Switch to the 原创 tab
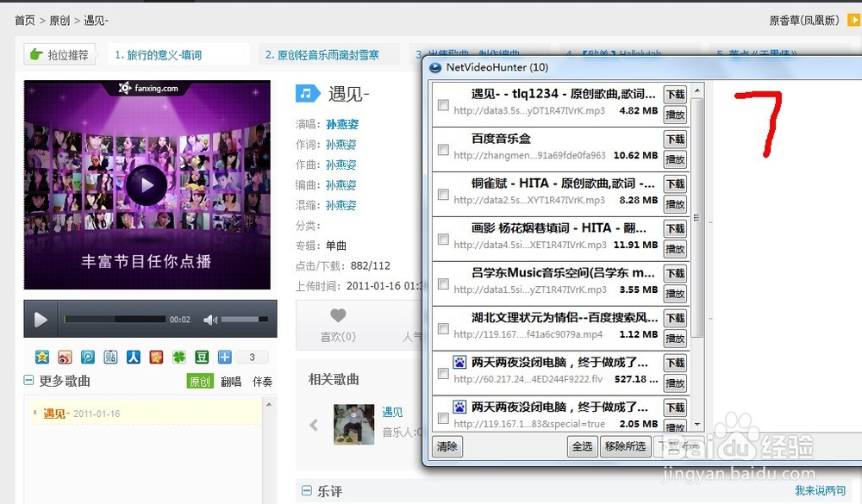862x504 pixels. click(200, 382)
